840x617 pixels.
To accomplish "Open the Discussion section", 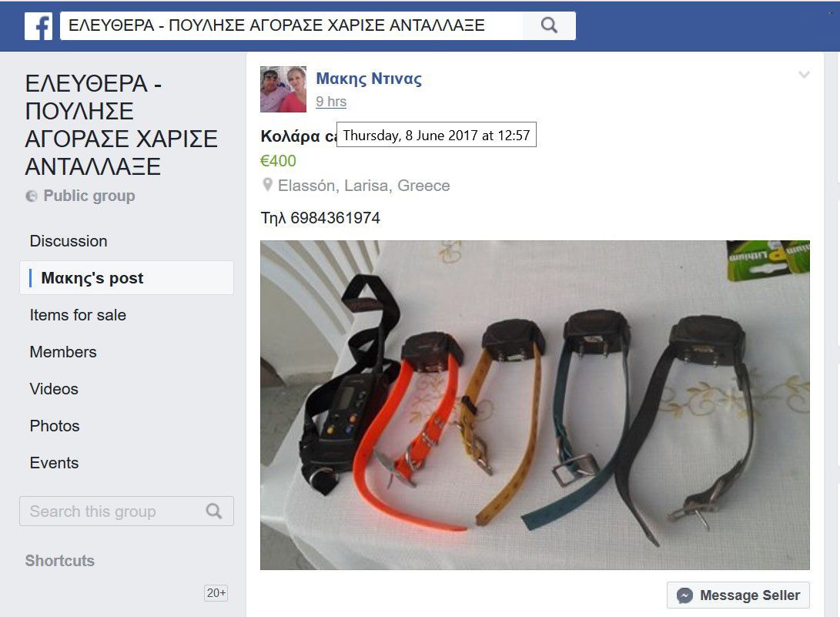I will pos(69,241).
